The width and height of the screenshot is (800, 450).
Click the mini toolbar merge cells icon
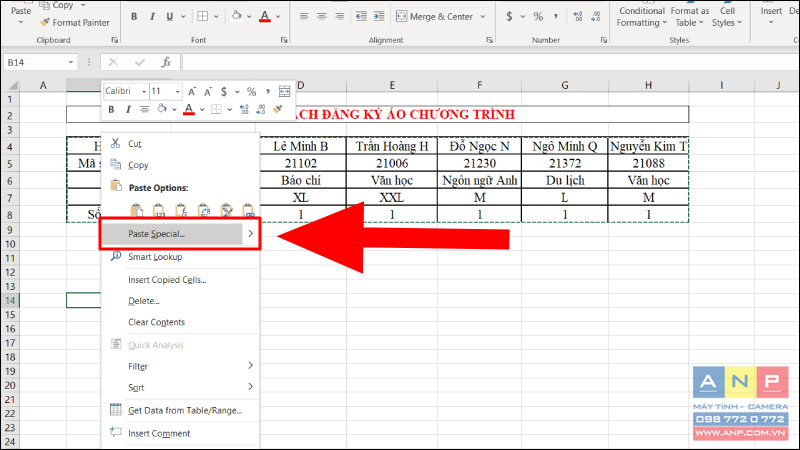click(x=284, y=91)
